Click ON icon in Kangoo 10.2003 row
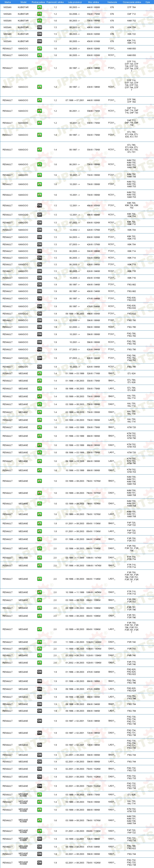Viewport: 154px width, 868px height. click(x=40, y=367)
